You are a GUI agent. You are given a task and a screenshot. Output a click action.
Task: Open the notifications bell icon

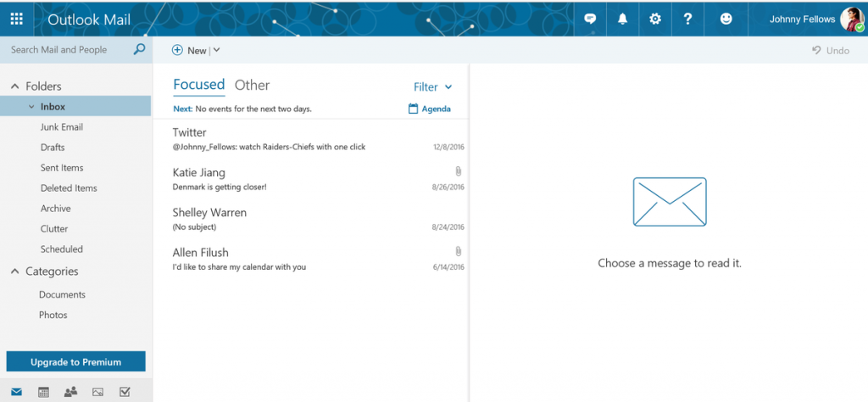pyautogui.click(x=623, y=19)
